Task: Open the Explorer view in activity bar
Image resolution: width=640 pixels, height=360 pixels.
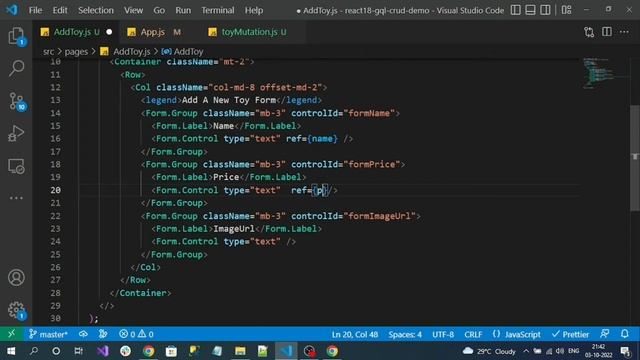Action: pos(16,36)
